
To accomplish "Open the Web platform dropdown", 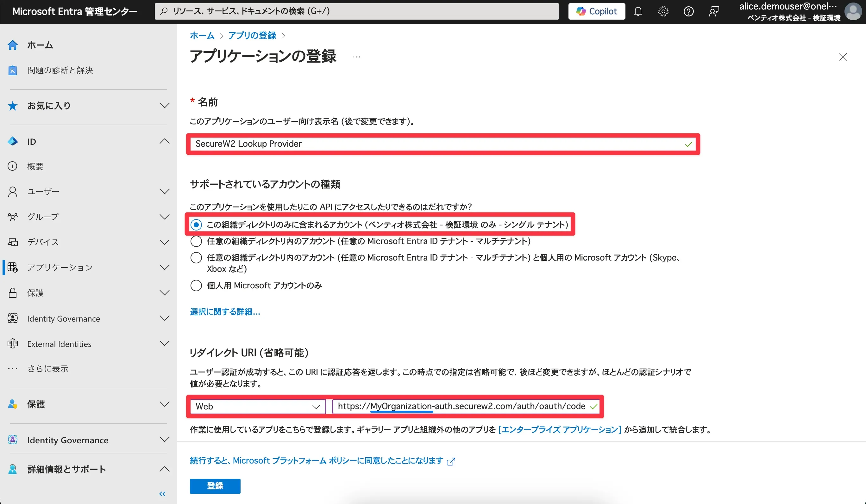I will click(257, 407).
